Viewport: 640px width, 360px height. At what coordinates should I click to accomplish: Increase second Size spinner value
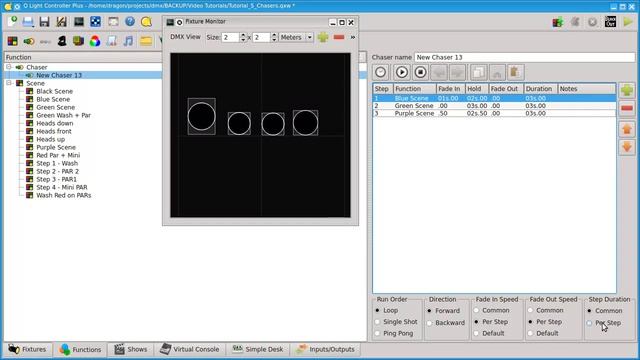tap(274, 35)
